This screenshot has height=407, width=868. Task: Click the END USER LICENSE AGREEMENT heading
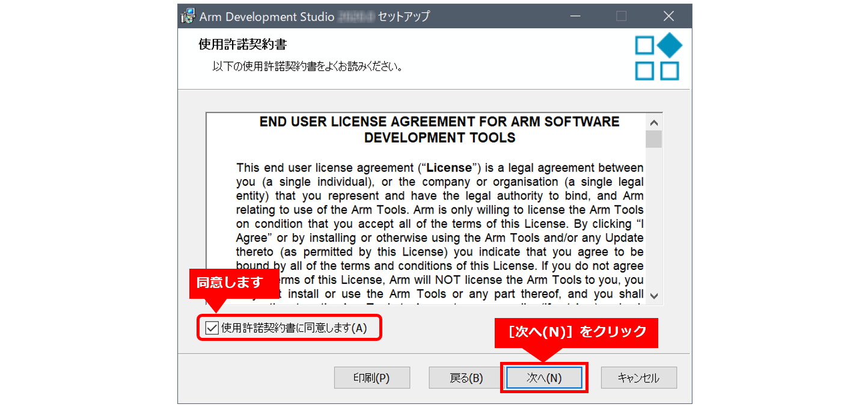pyautogui.click(x=439, y=129)
